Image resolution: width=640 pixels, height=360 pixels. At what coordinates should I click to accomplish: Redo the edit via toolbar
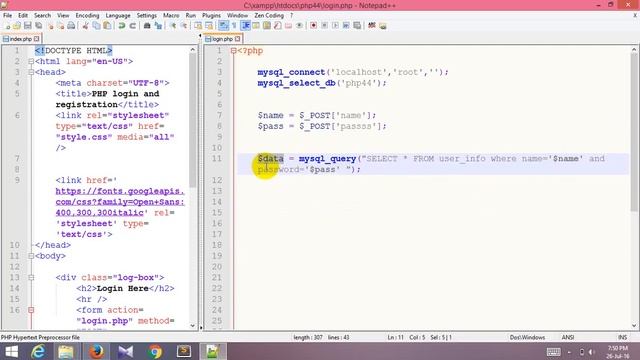coord(133,26)
